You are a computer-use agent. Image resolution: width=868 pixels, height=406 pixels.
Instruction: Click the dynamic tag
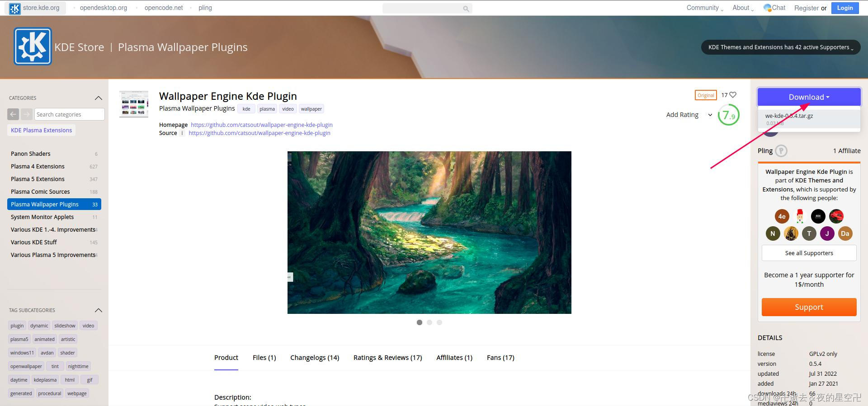coord(39,326)
